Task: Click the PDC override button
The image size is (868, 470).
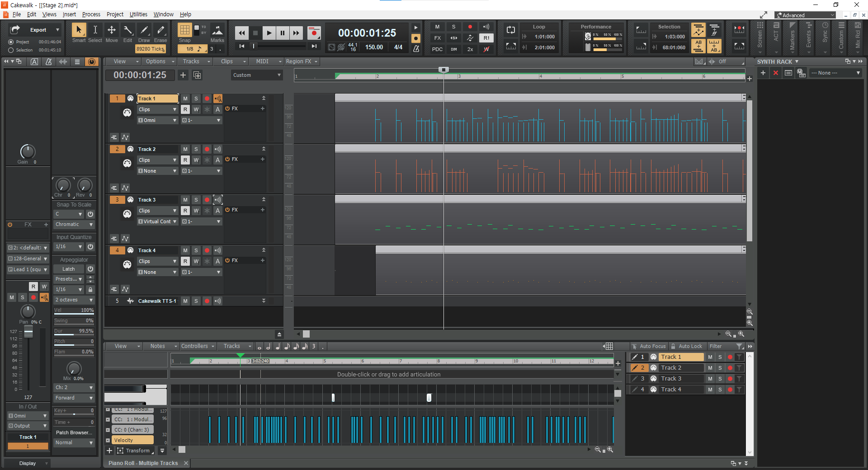Action: coord(437,49)
